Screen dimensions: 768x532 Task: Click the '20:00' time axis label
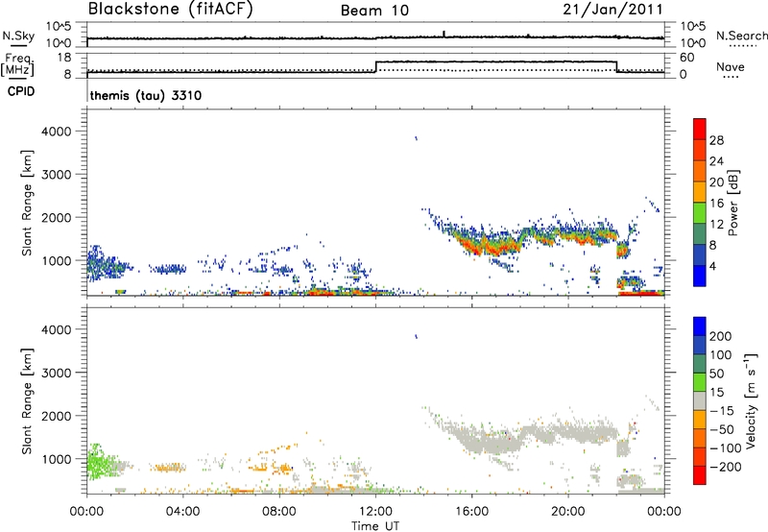coord(568,512)
